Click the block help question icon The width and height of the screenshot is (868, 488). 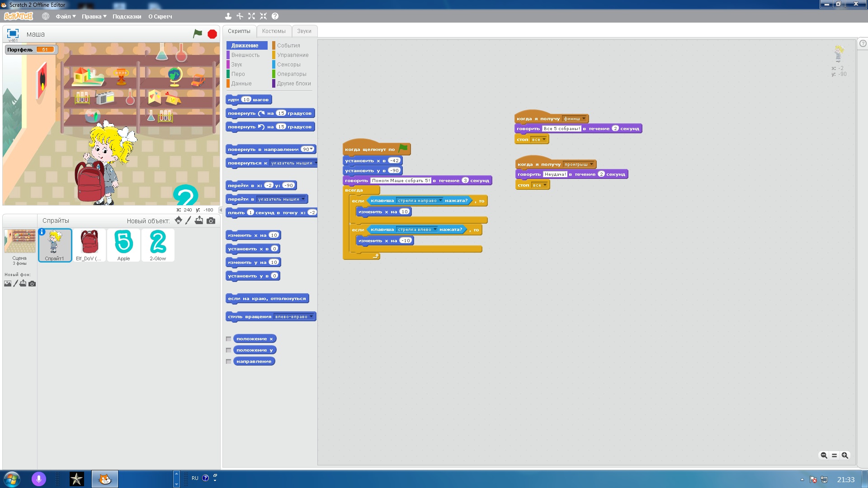275,16
